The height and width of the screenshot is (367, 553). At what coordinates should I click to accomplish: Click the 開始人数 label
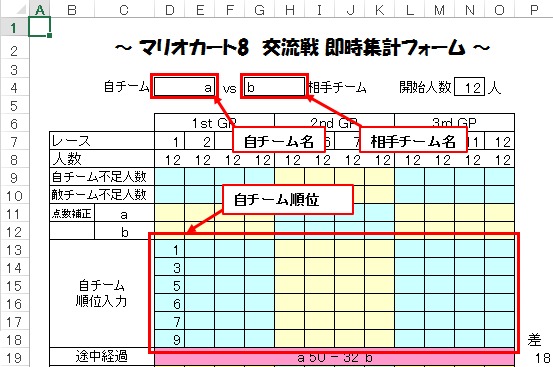(425, 87)
